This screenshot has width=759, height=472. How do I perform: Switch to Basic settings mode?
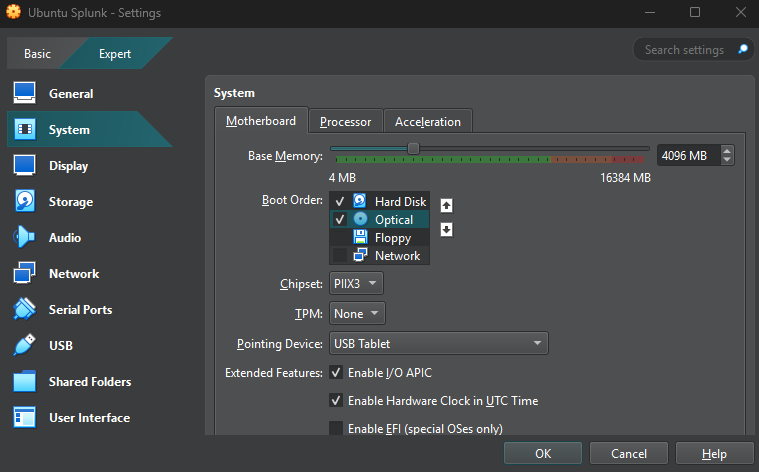(x=37, y=53)
